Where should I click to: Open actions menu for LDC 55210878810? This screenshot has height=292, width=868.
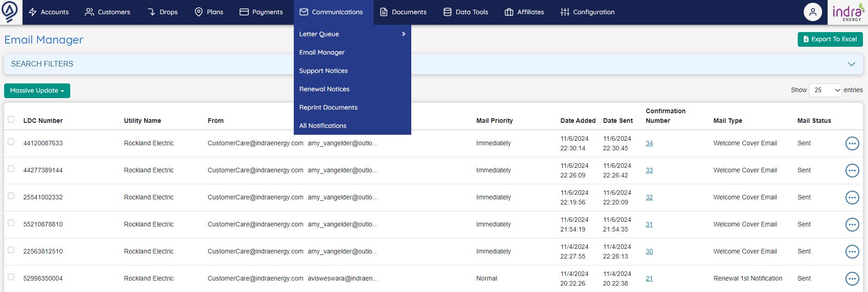coord(852,225)
